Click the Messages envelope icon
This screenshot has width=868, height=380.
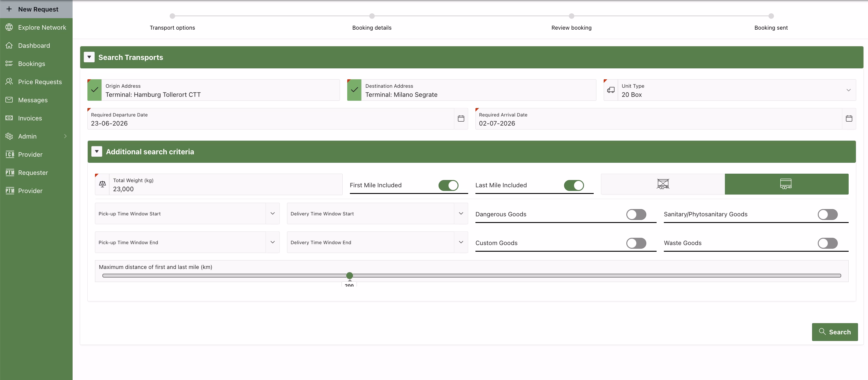click(x=9, y=100)
